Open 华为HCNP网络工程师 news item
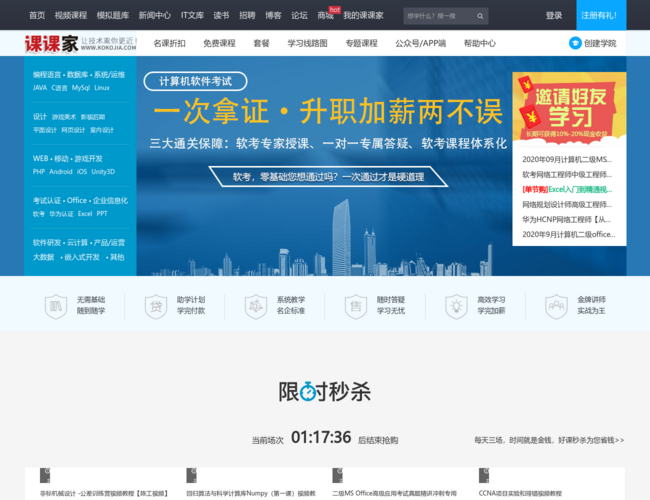Viewport: 650px width, 500px height. pyautogui.click(x=567, y=219)
